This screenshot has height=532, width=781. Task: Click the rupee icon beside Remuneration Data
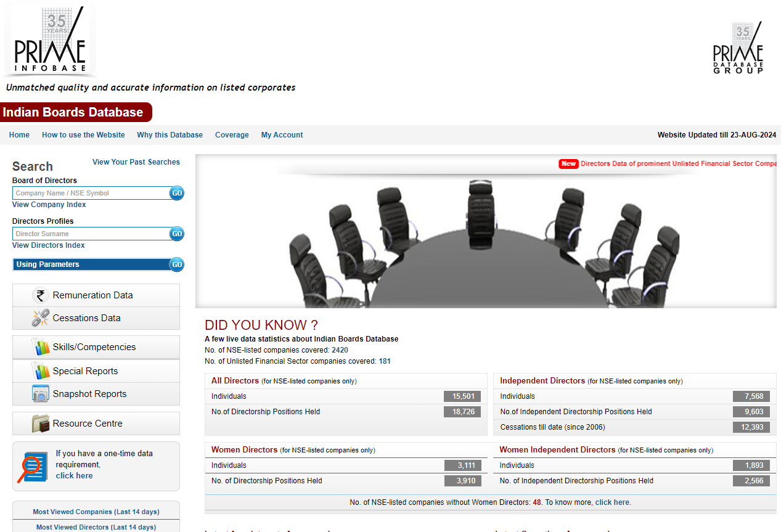click(41, 295)
